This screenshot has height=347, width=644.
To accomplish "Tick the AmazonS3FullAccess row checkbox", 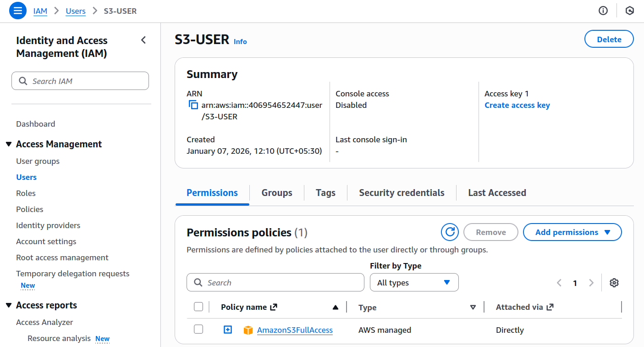I will pyautogui.click(x=198, y=329).
